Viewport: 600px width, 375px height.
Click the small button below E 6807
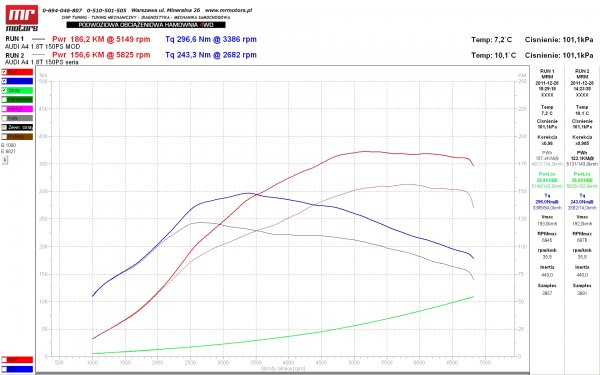point(5,160)
